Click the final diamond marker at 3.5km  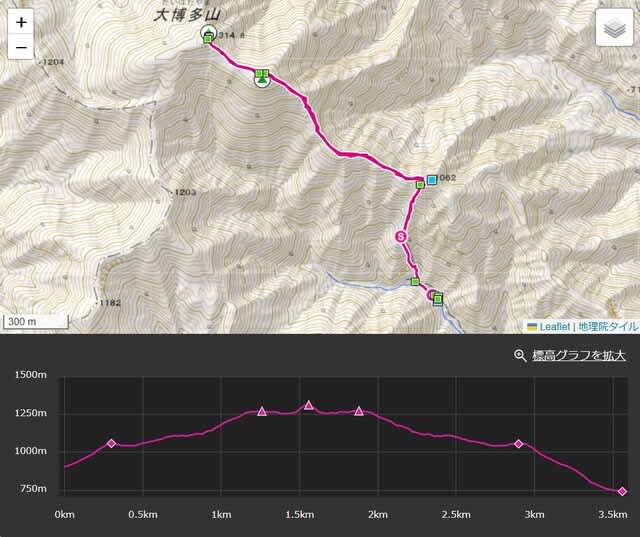tap(622, 491)
